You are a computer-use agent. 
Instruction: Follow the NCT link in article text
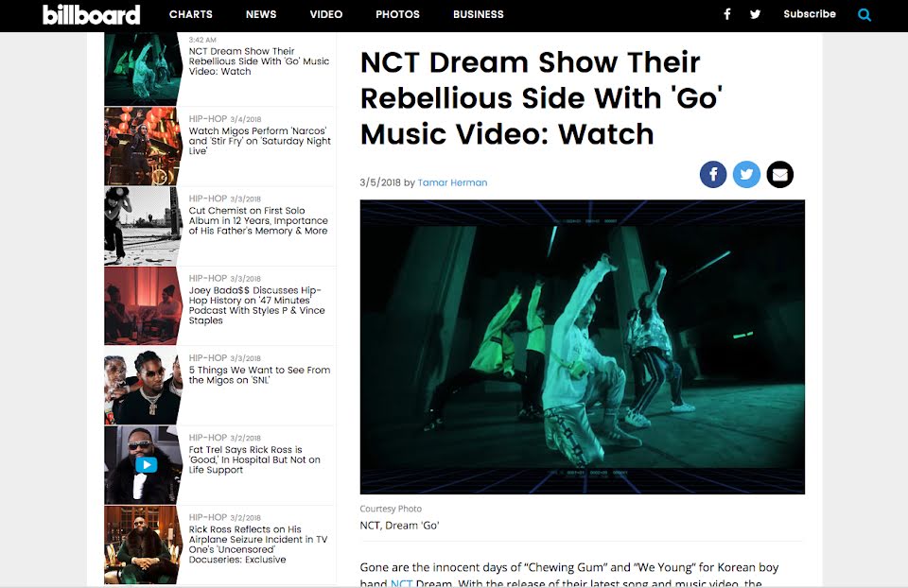(x=401, y=582)
